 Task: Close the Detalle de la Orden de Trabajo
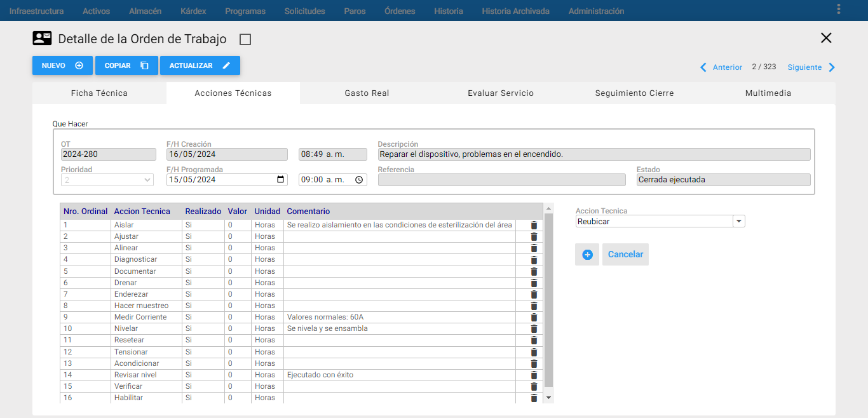(x=826, y=38)
